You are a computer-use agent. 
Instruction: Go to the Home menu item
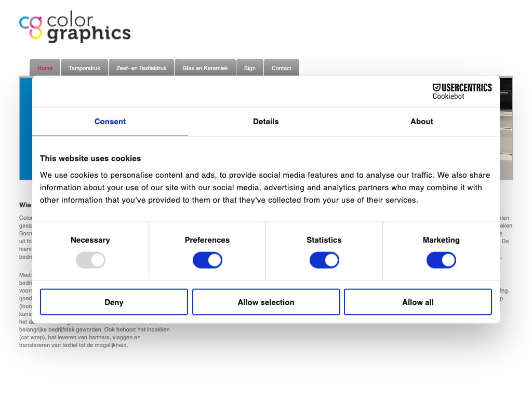click(x=45, y=68)
